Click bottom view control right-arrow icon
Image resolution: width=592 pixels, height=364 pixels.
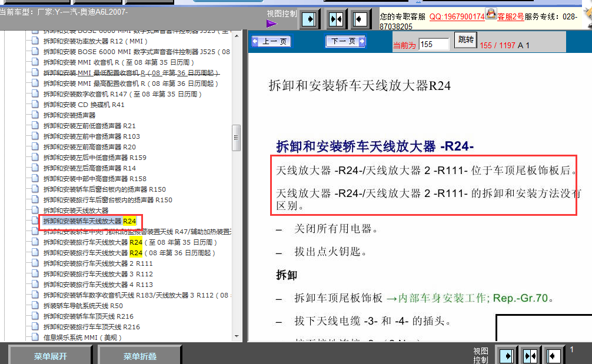506,356
